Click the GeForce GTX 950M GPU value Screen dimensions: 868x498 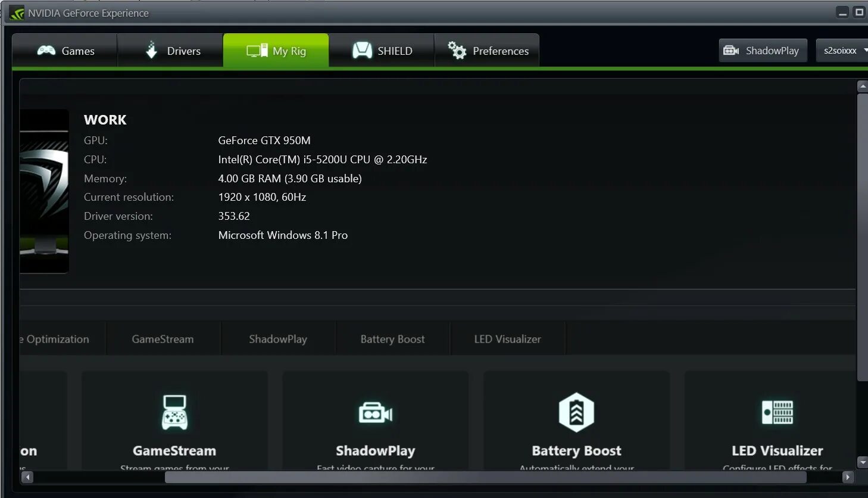tap(264, 141)
